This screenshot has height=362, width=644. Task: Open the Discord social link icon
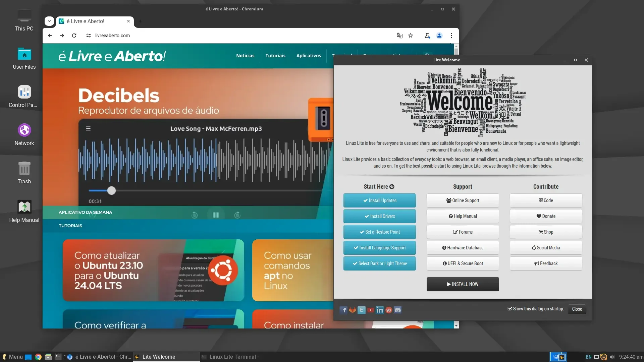pyautogui.click(x=398, y=310)
